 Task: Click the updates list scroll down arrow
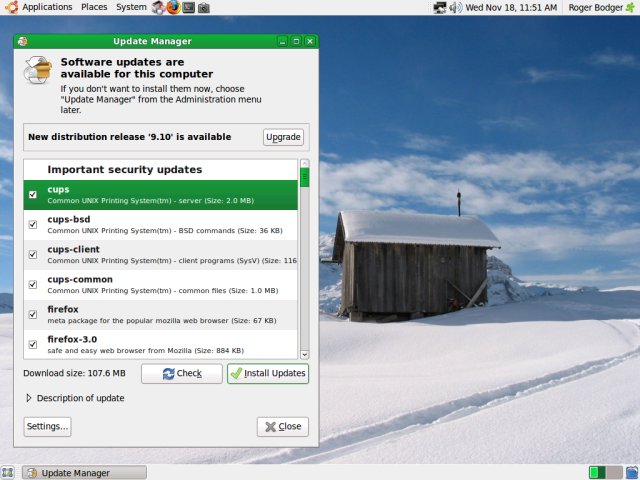304,354
